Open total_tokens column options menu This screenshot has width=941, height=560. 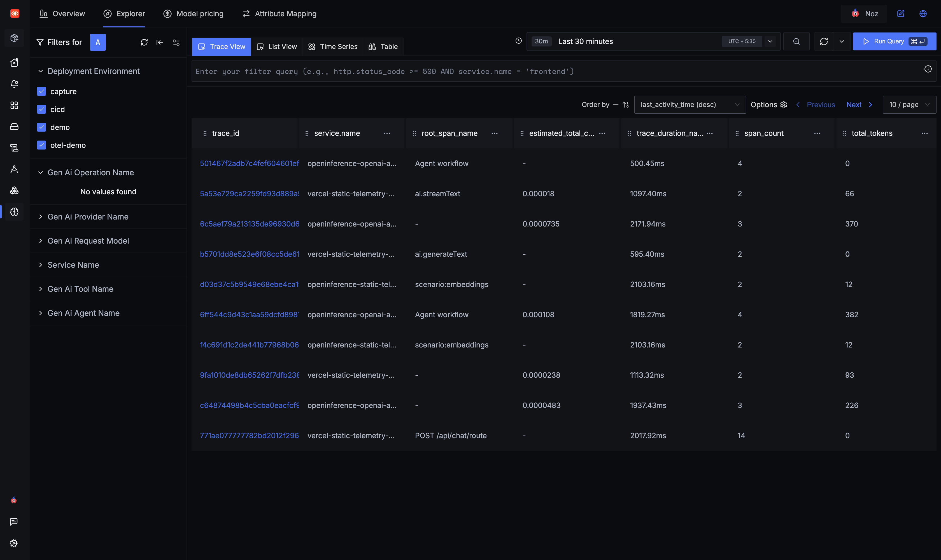(x=925, y=133)
